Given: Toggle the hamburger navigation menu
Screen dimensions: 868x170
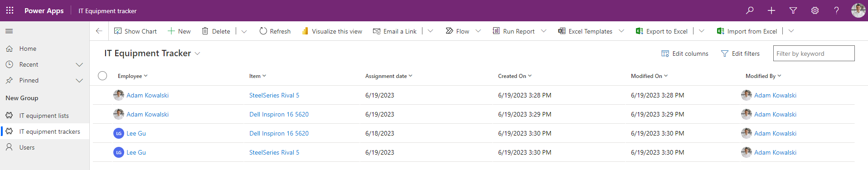Looking at the screenshot, I should (9, 31).
